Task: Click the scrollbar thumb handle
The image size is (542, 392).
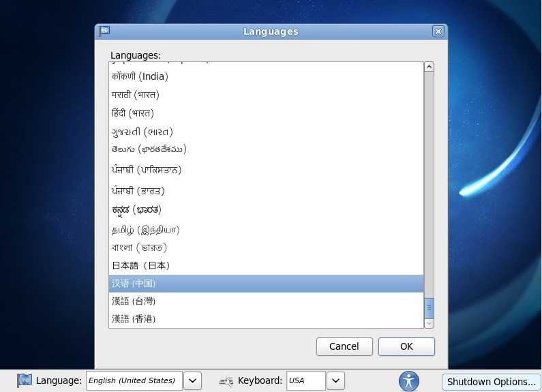Action: pos(429,307)
